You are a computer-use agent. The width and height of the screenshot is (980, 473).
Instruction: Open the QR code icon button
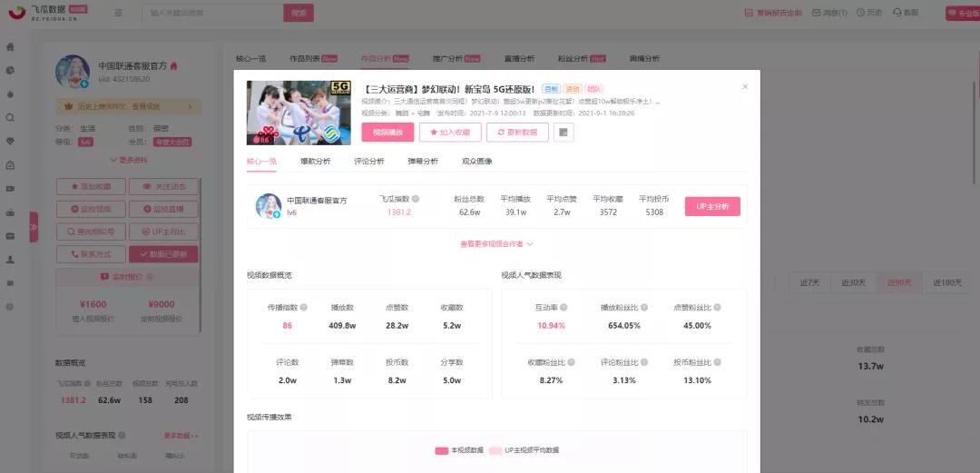coord(563,132)
